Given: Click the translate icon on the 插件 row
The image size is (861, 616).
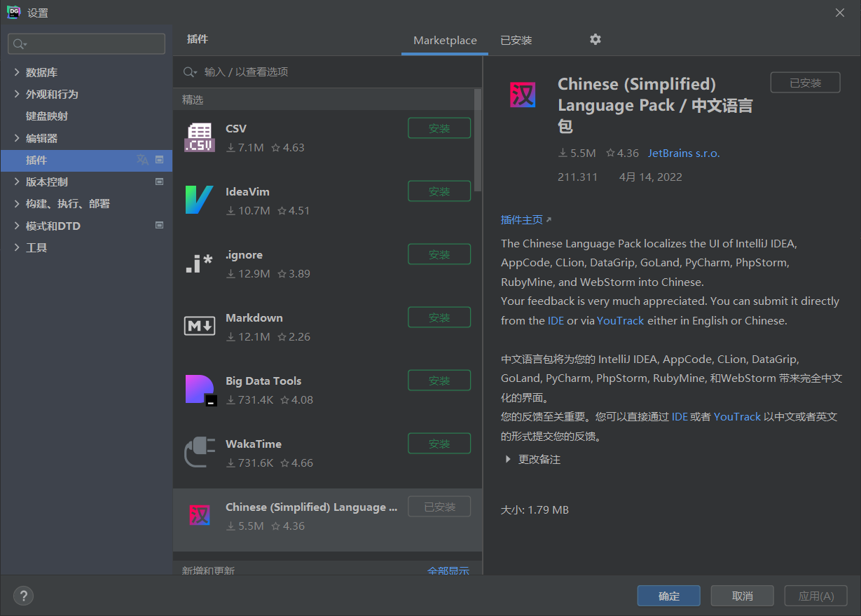Looking at the screenshot, I should [143, 160].
